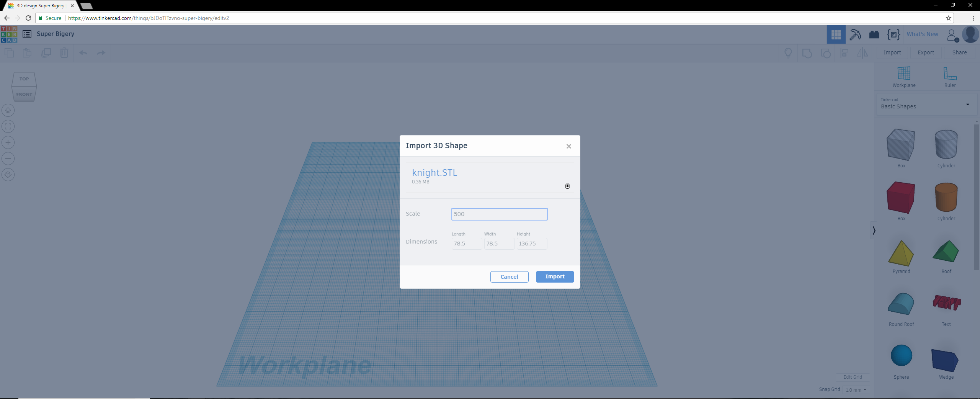This screenshot has width=980, height=399.
Task: Click Top on the view cube
Action: [24, 79]
